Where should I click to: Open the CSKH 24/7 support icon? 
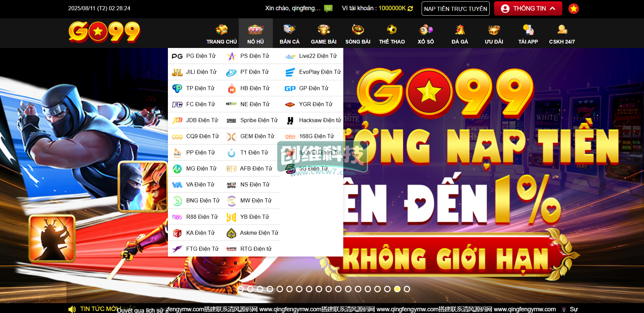562,30
